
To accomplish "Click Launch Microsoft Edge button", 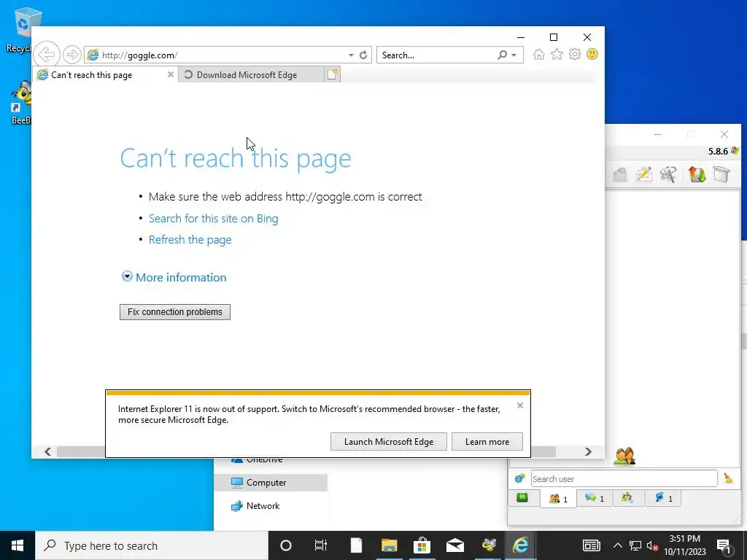I will click(389, 441).
